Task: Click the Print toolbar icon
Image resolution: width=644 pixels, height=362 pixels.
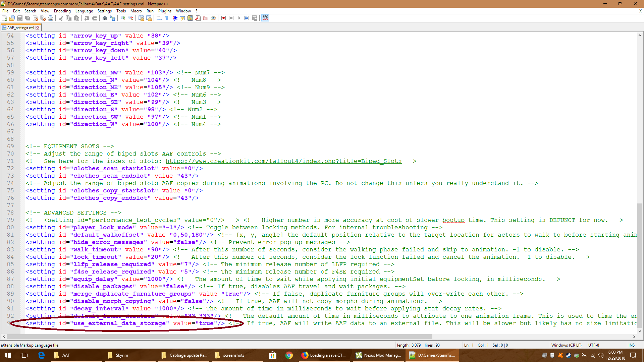Action: point(51,18)
